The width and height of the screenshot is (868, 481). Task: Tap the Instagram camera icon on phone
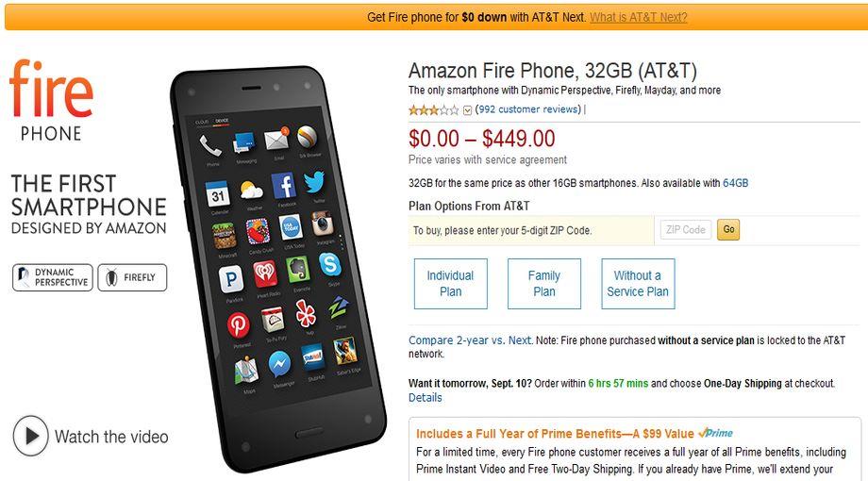point(322,224)
